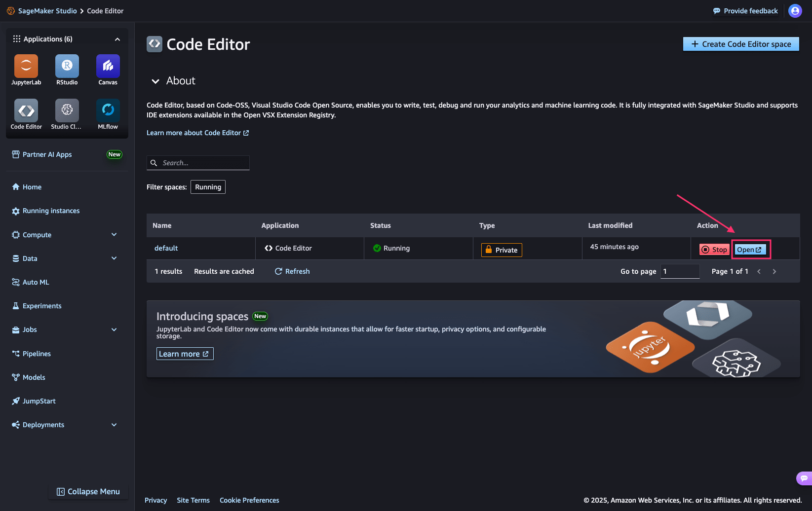Refresh the spaces list
This screenshot has height=511, width=812.
click(x=292, y=271)
